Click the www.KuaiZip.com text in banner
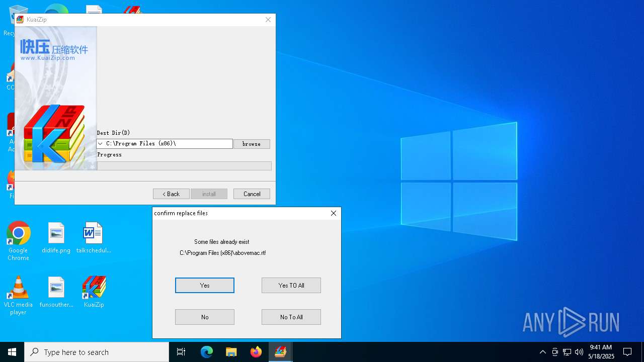The width and height of the screenshot is (644, 362). (48, 58)
